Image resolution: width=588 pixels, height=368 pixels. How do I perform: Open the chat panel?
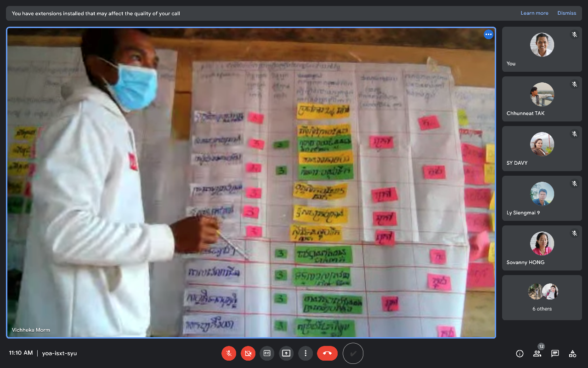click(x=555, y=353)
